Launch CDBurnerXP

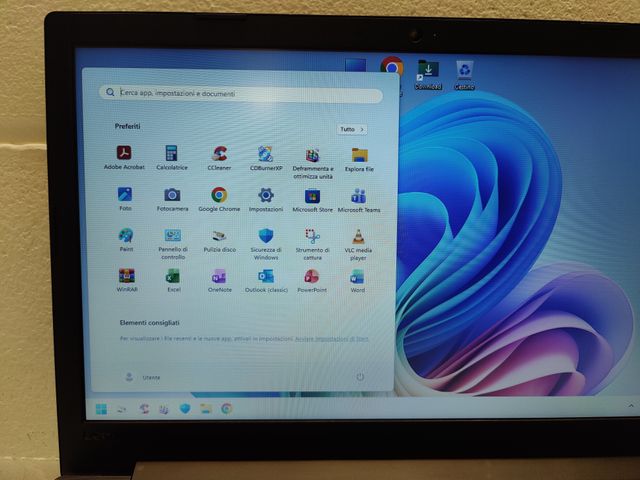[266, 158]
